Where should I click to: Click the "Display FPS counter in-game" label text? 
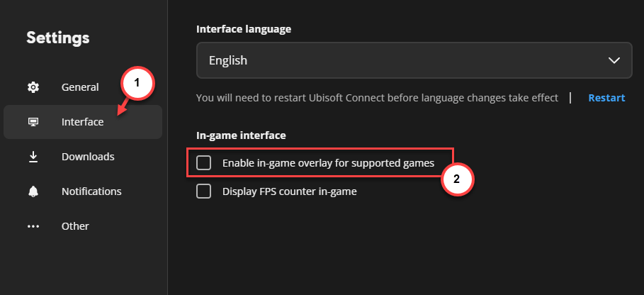[290, 191]
